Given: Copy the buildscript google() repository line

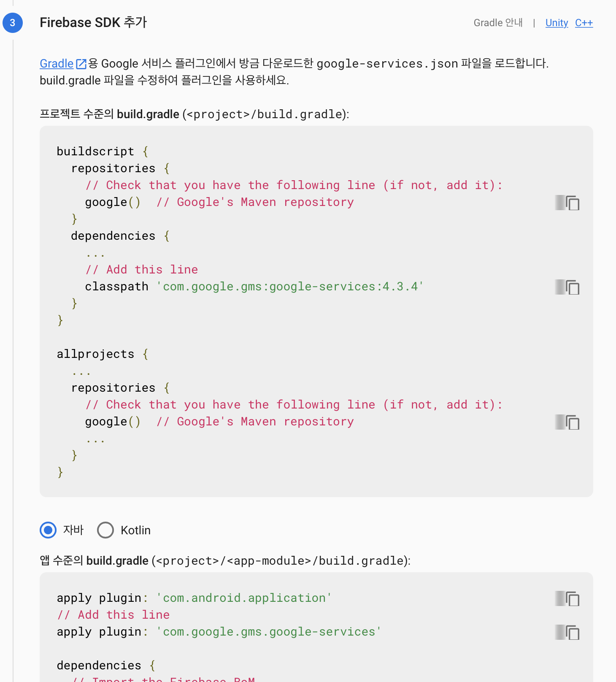Looking at the screenshot, I should (x=573, y=203).
